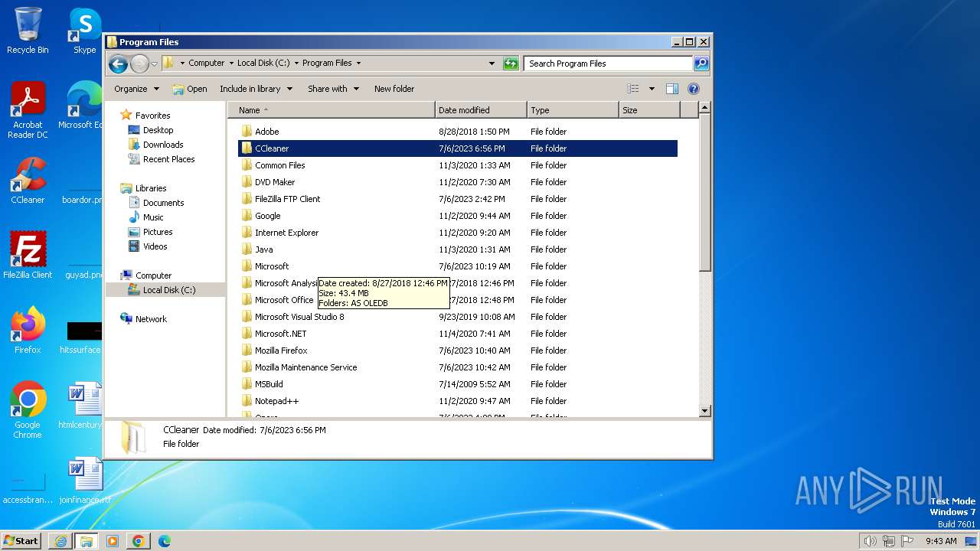Select the Mozilla Maintenance Service folder
This screenshot has height=551, width=980.
click(x=458, y=367)
